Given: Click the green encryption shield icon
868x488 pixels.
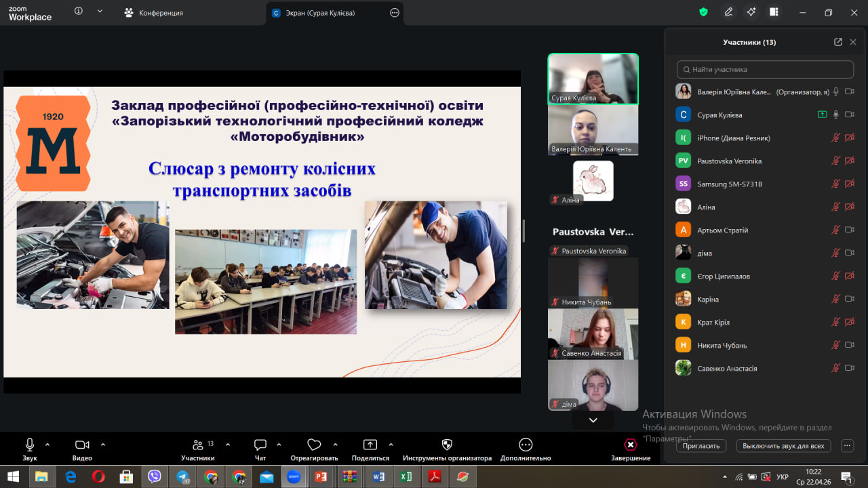Looking at the screenshot, I should (704, 12).
